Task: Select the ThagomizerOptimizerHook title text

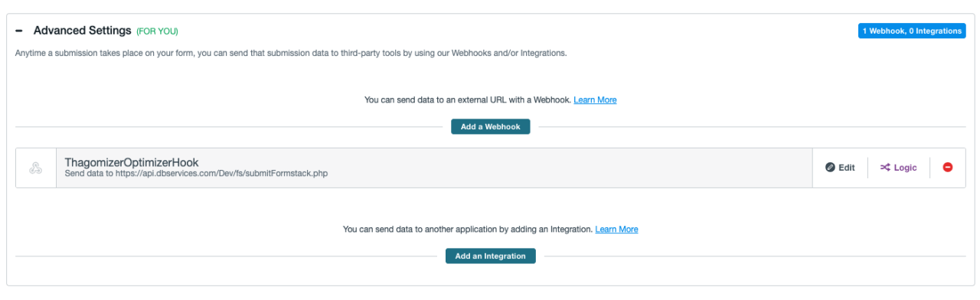Action: tap(132, 162)
